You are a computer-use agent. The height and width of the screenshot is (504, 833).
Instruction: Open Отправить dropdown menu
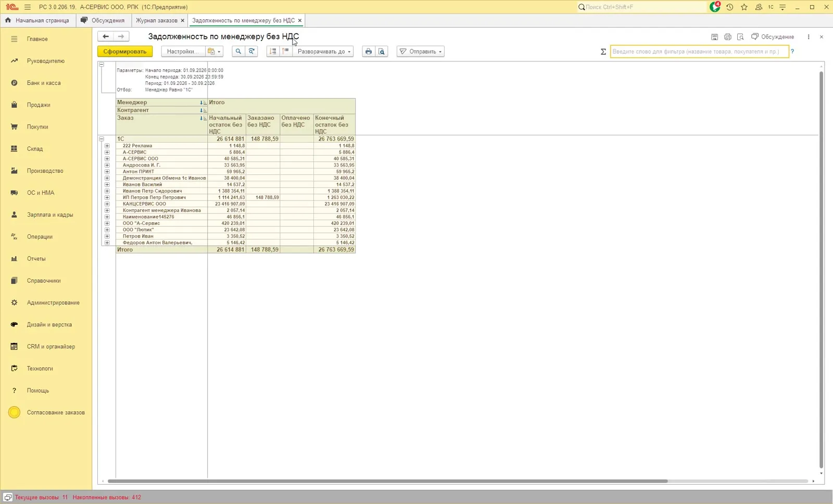point(421,52)
